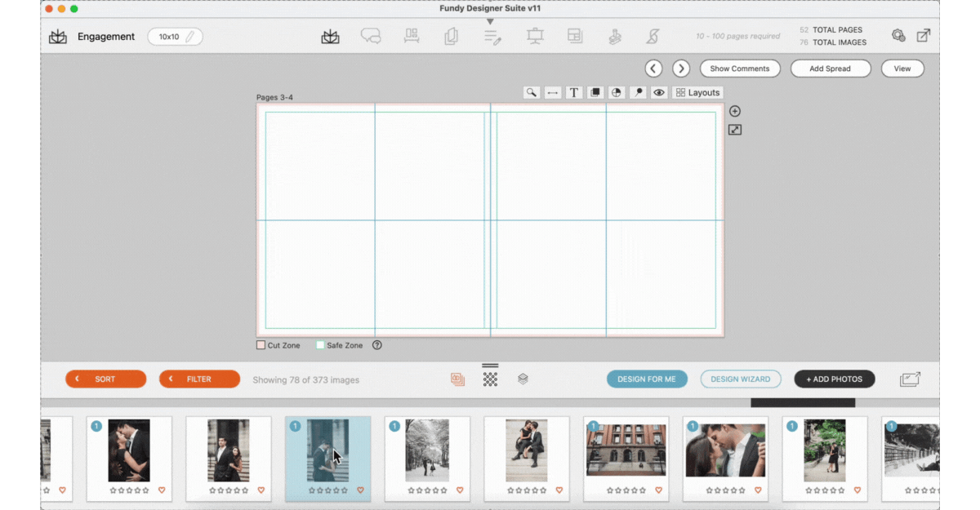Click the checkered grid view icon
The height and width of the screenshot is (510, 980).
coord(490,379)
